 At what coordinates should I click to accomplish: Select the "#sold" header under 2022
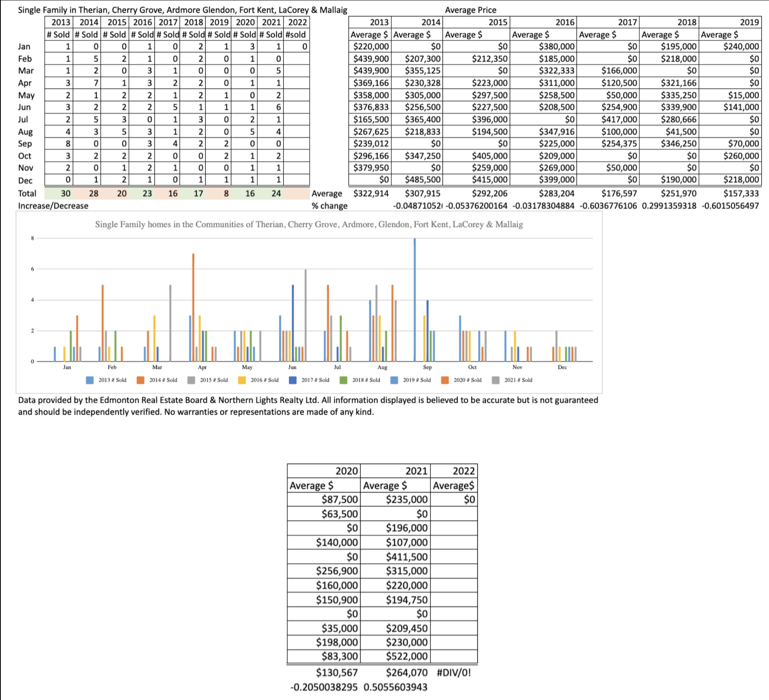tap(296, 35)
